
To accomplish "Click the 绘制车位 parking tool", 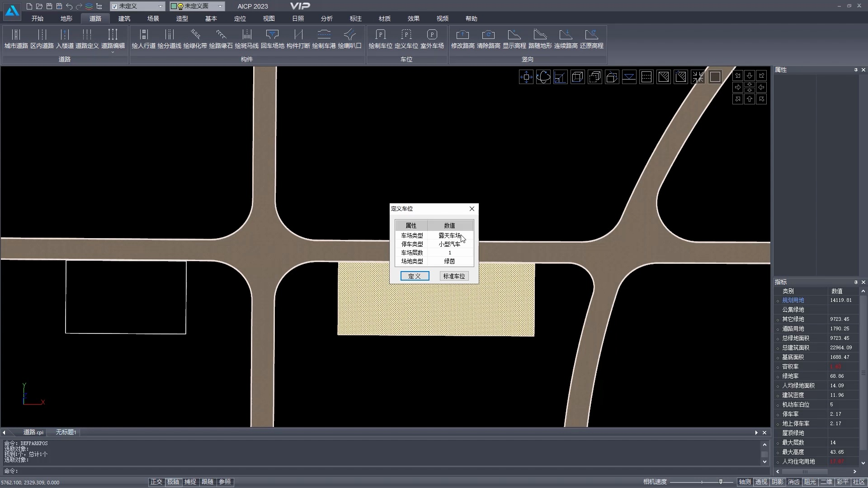I will click(381, 39).
